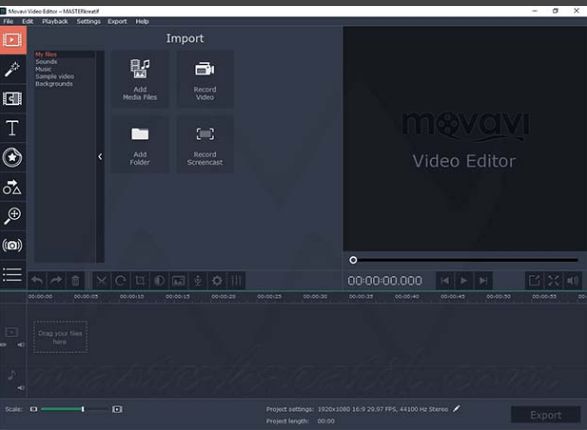Open the Titles text tab
This screenshot has height=430, width=587.
pyautogui.click(x=13, y=128)
